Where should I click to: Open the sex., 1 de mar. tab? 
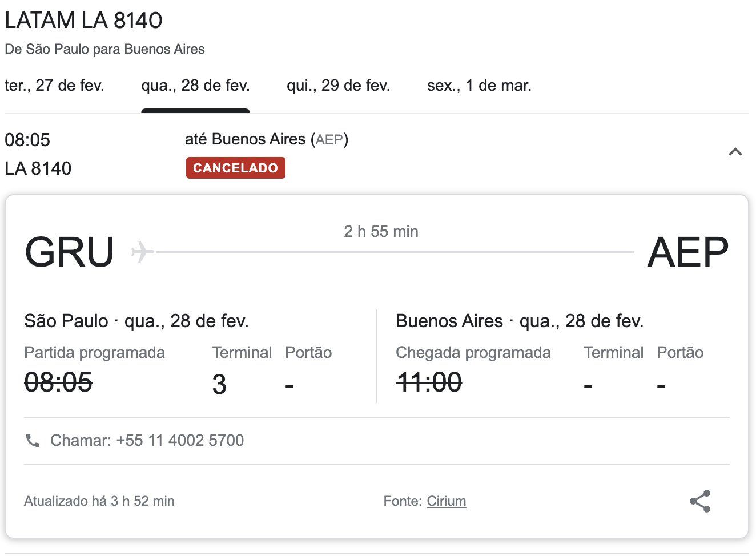(479, 86)
